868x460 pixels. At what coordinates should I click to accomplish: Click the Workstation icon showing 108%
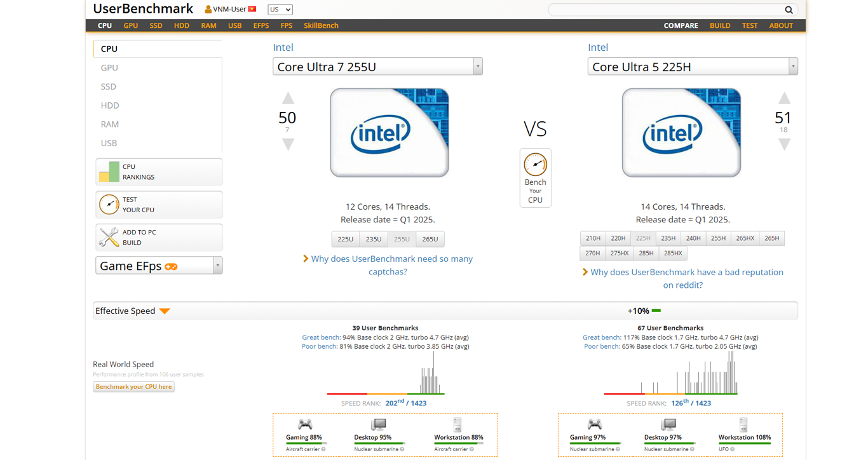pyautogui.click(x=743, y=424)
